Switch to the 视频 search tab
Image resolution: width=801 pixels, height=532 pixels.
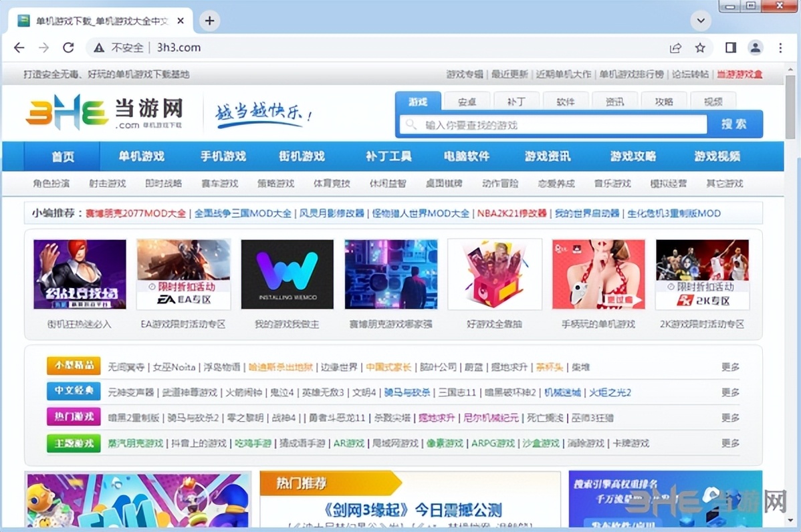tap(713, 100)
